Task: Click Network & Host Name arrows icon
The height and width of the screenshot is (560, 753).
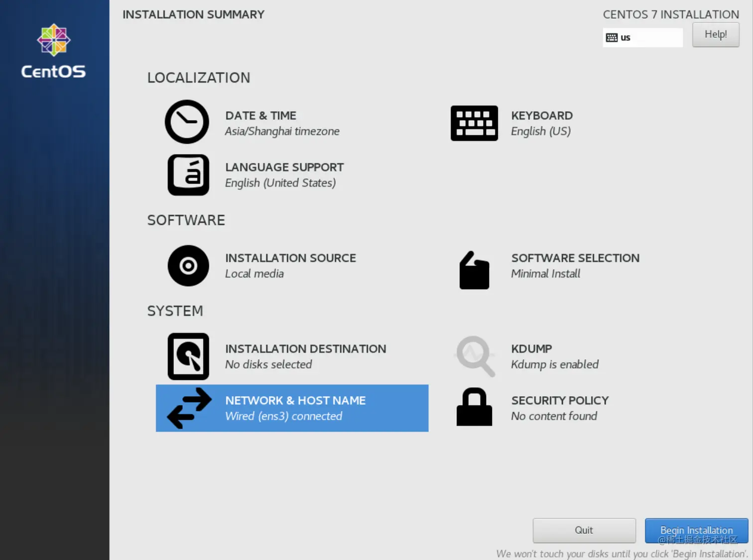Action: pos(189,408)
